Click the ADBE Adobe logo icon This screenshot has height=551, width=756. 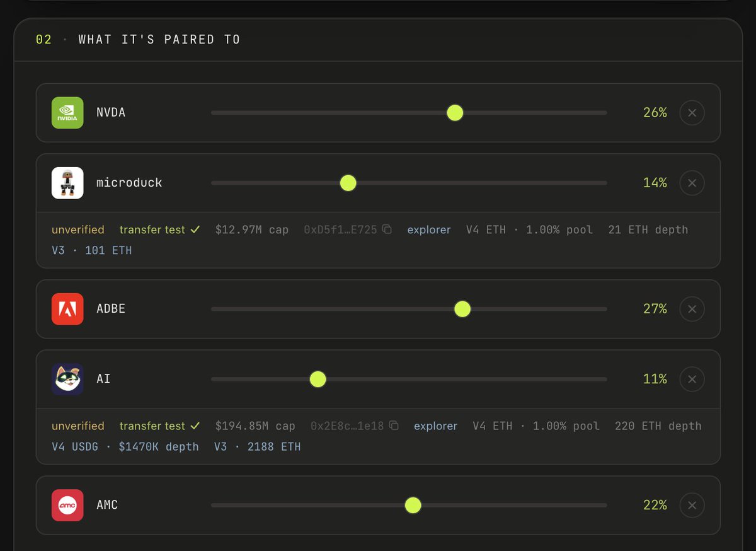67,309
